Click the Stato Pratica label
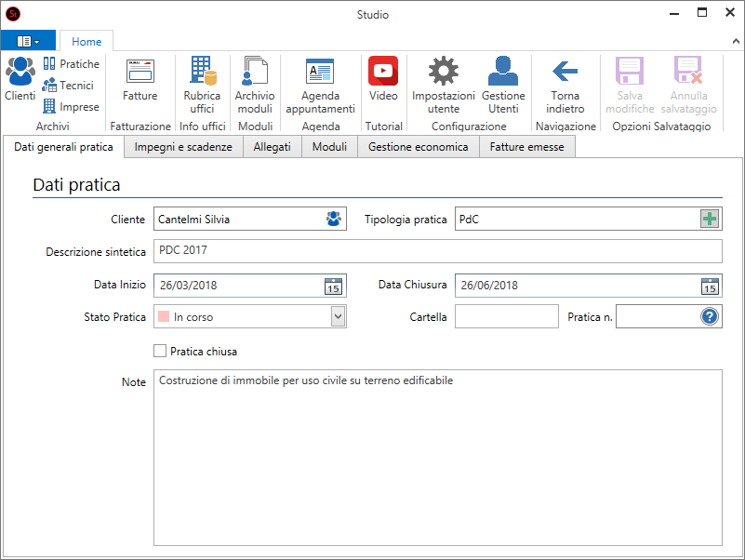Viewport: 745px width, 560px height. [114, 317]
